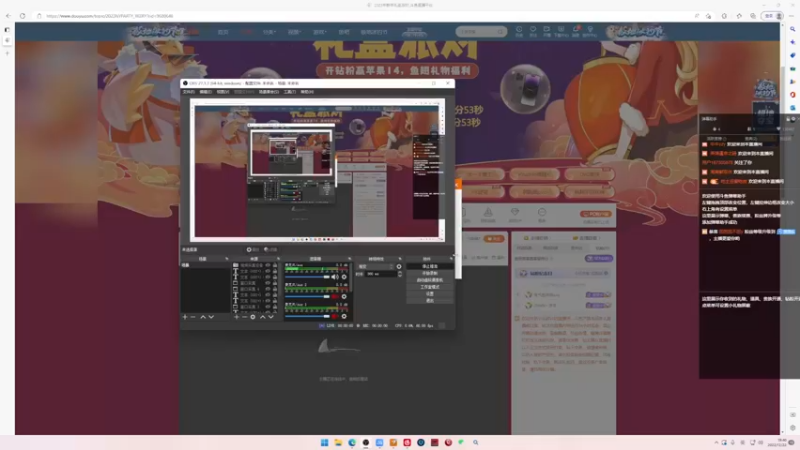The image size is (800, 450).
Task: Open the OBS 视图 menu
Action: coord(223,92)
